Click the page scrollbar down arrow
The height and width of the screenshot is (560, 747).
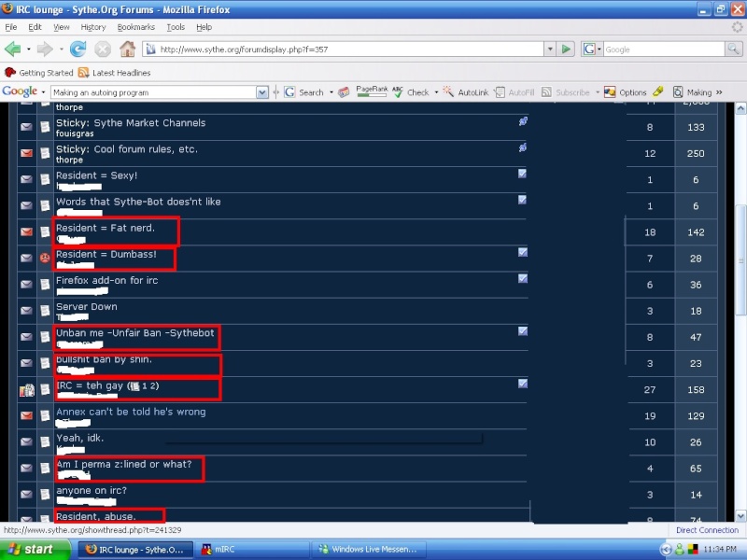coord(740,516)
